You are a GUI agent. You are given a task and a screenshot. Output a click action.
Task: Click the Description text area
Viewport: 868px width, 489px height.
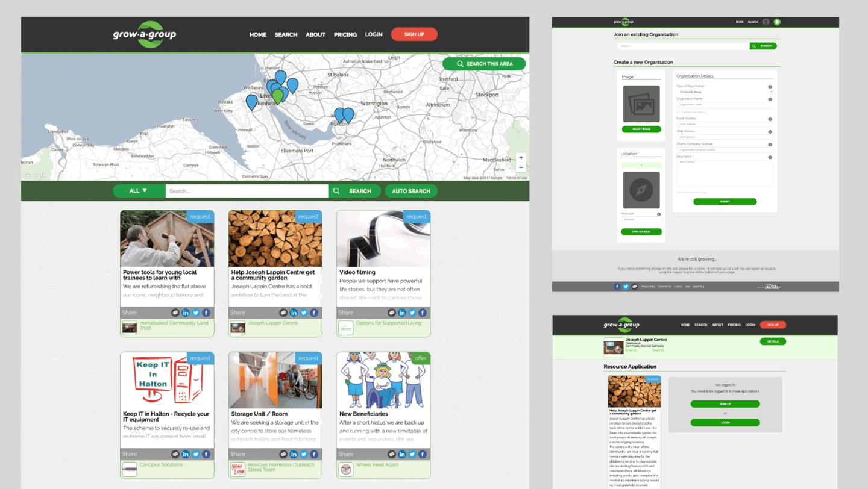(x=725, y=173)
